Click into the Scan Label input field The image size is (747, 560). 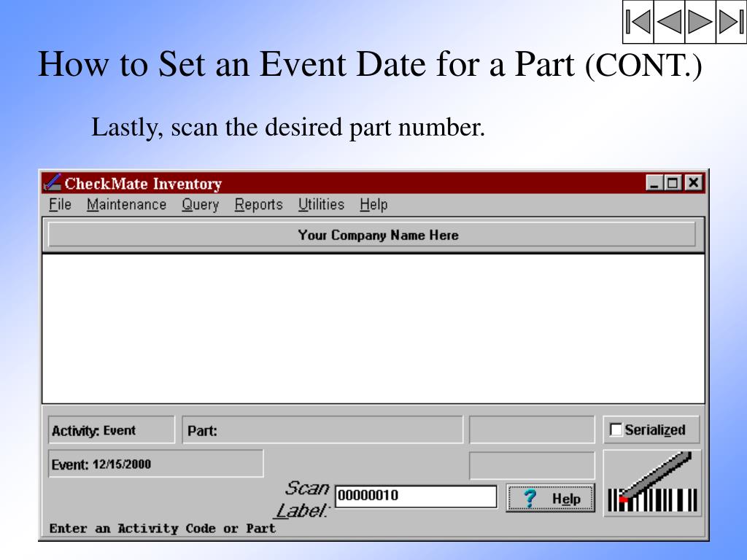(x=415, y=496)
